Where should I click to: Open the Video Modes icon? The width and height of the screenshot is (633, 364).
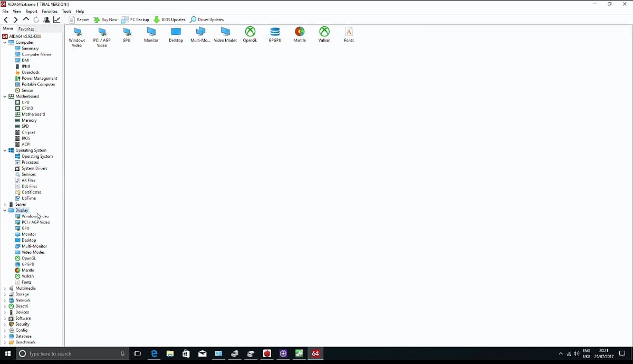click(225, 35)
